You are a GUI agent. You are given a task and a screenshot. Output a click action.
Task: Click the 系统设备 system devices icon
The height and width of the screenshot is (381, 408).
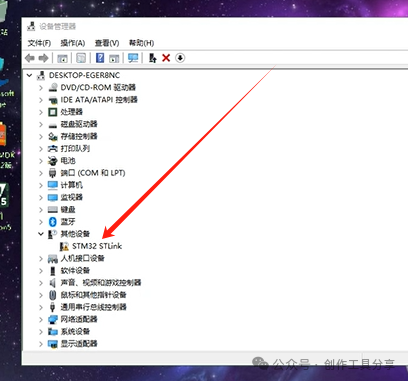tap(53, 332)
